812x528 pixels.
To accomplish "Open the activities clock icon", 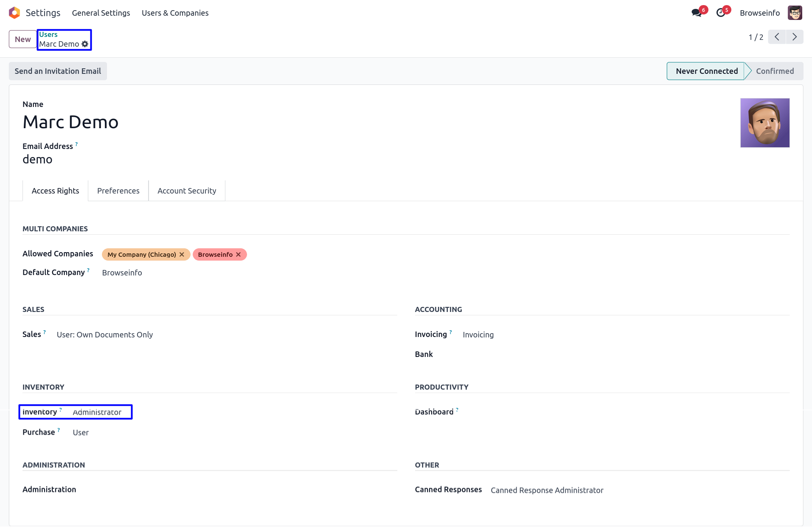I will click(x=720, y=13).
